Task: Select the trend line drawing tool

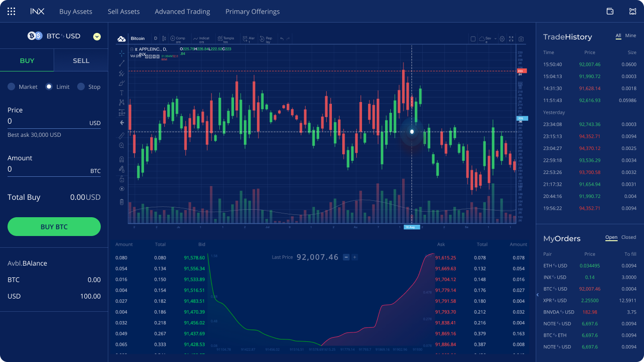Action: 121,63
